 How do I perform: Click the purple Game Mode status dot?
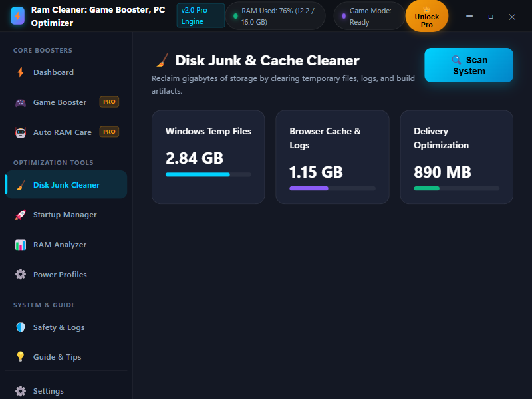[x=344, y=16]
